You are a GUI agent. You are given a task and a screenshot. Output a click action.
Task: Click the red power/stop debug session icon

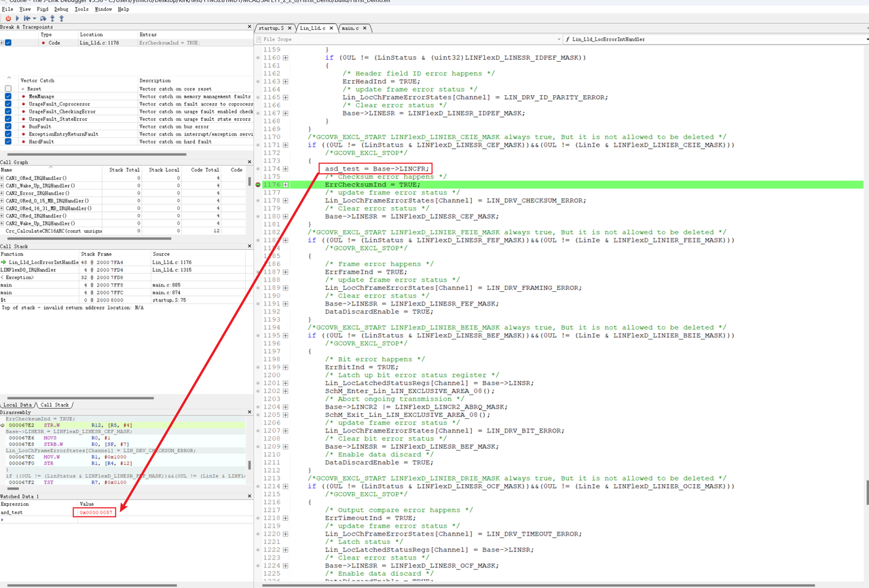(x=8, y=18)
